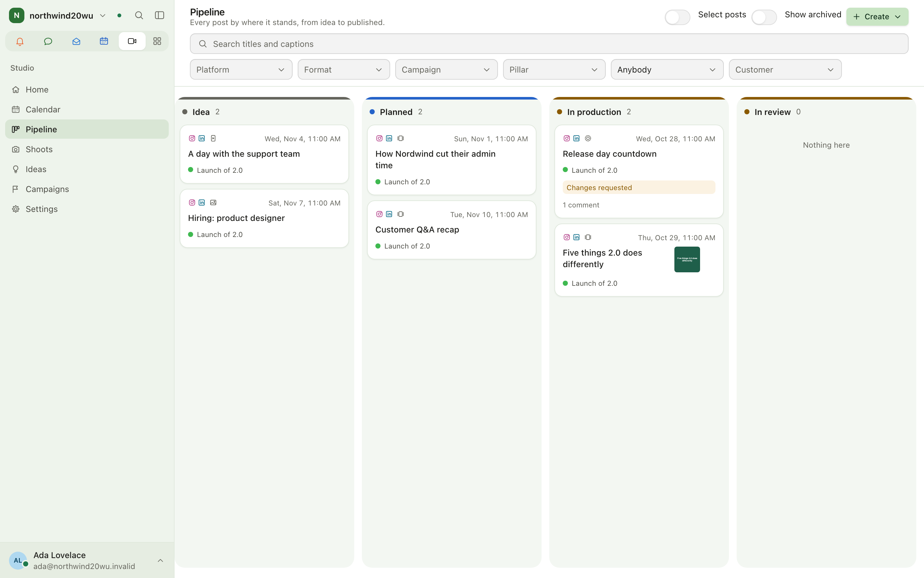Viewport: 924px width, 578px height.
Task: Click LinkedIn icon on Customer Q&A recap card
Action: tap(389, 214)
